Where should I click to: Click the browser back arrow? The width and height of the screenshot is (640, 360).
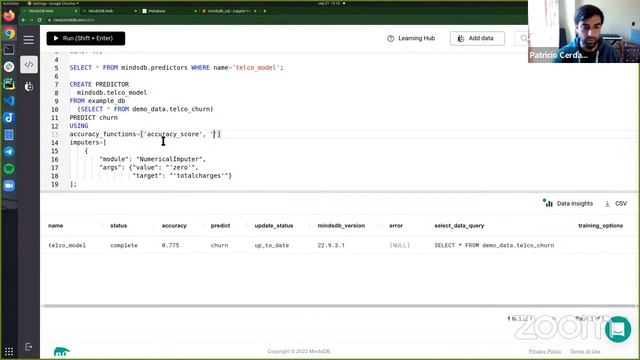pyautogui.click(x=23, y=20)
